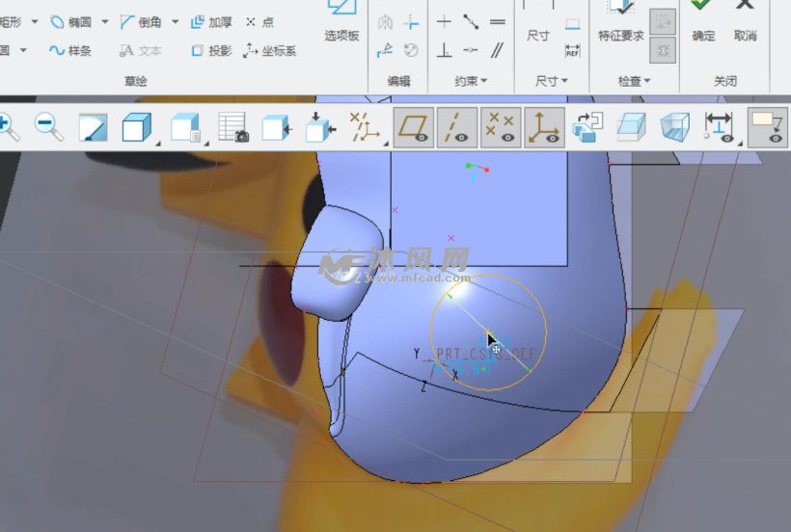Expand the 矩形 dropdown arrow
This screenshot has width=791, height=532.
coord(35,21)
